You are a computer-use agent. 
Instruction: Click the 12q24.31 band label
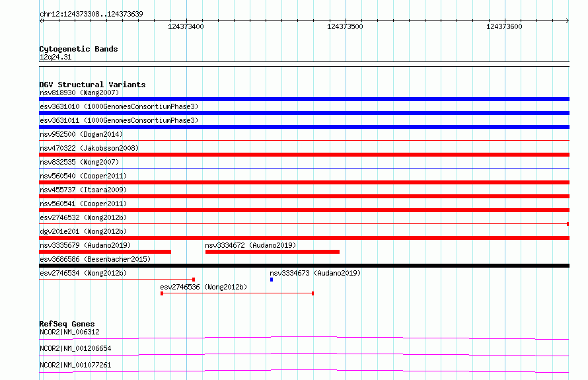55,57
